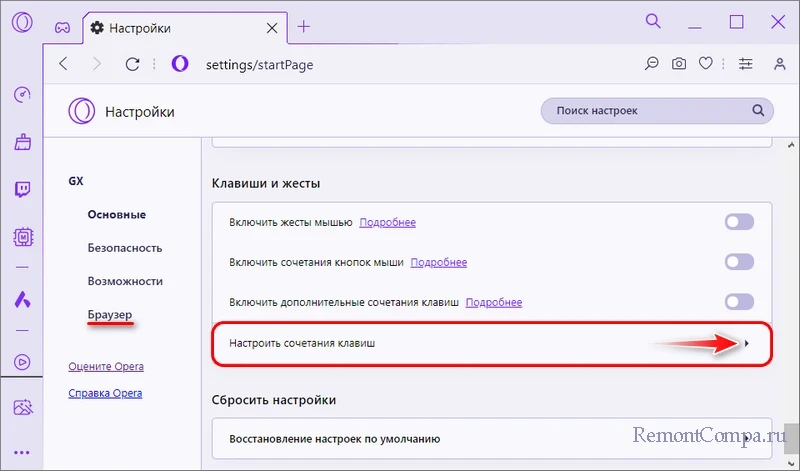Expand 'Настроить сочетания клавиш' arrow
800x471 pixels.
coord(747,344)
